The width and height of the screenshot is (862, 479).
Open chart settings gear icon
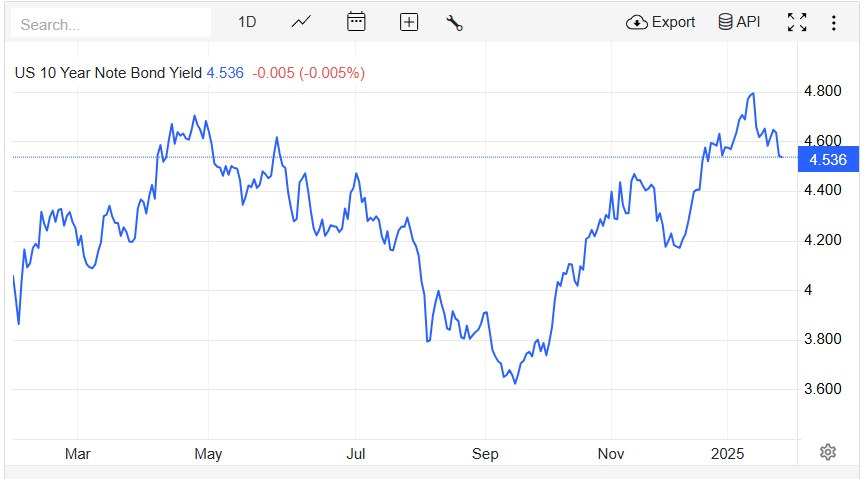[828, 452]
